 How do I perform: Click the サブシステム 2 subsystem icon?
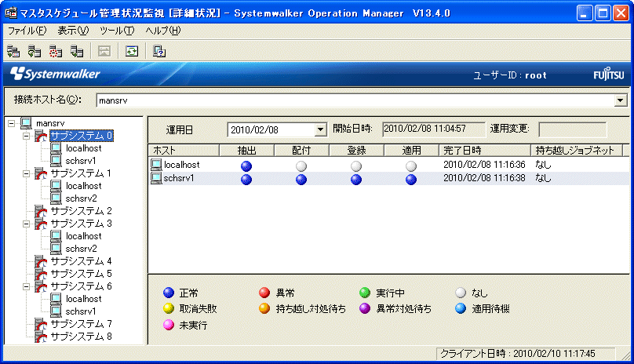coord(41,211)
